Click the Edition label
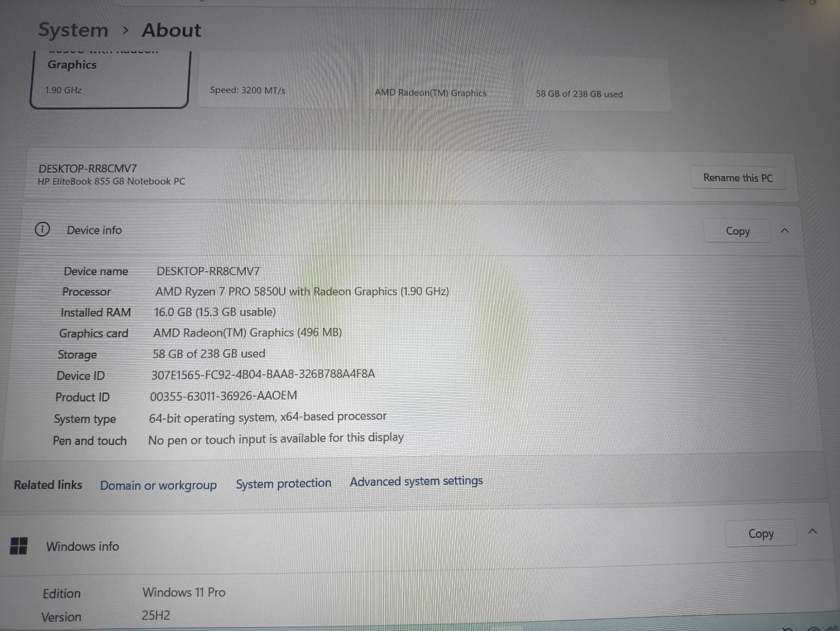Viewport: 840px width, 631px height. (x=61, y=594)
